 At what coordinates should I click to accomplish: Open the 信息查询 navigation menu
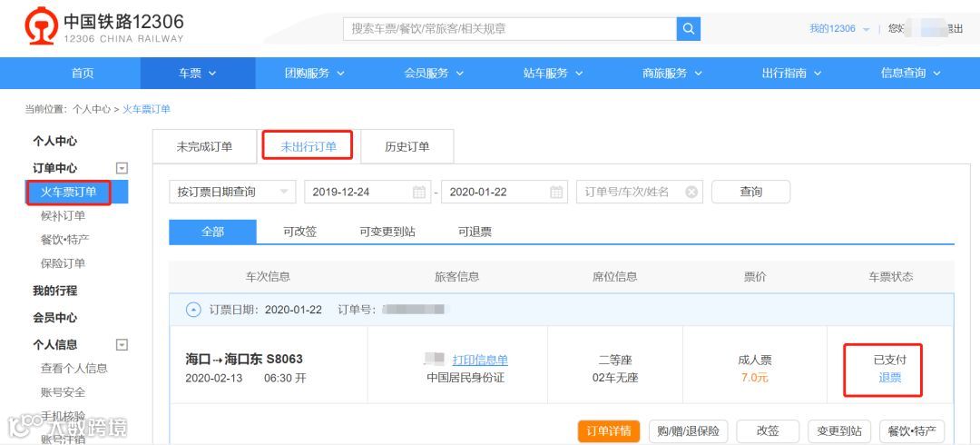(x=911, y=74)
